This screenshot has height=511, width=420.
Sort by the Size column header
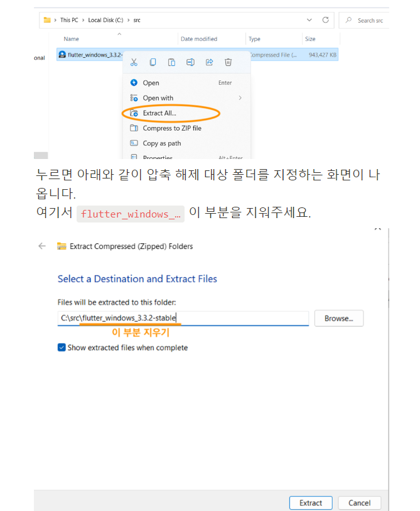pos(310,39)
